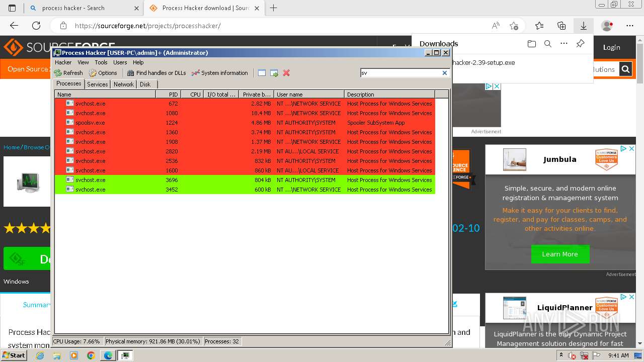Switch to the Services tab
The height and width of the screenshot is (362, 644).
[x=98, y=84]
